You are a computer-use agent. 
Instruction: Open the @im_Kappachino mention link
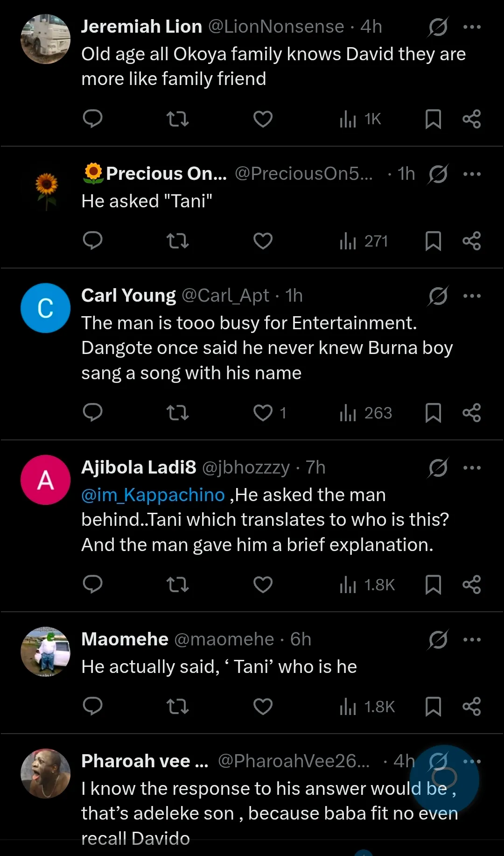153,495
